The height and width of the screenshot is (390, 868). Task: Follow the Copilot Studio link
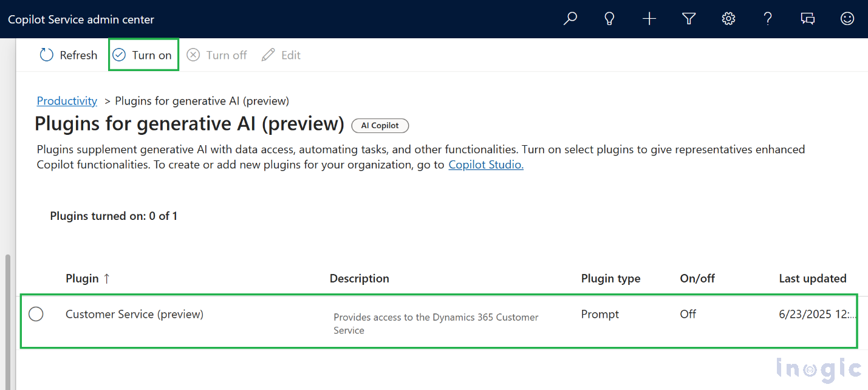point(485,165)
